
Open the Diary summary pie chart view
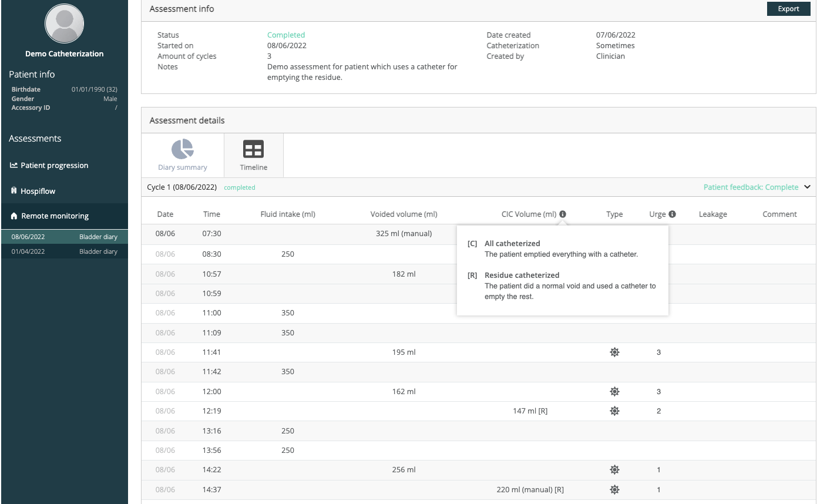coord(183,155)
